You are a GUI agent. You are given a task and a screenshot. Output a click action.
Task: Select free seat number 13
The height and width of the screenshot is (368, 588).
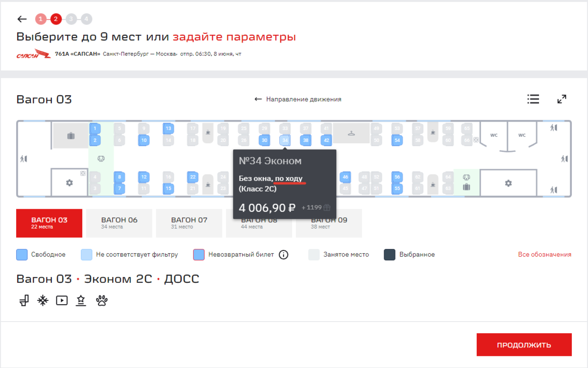pyautogui.click(x=169, y=128)
